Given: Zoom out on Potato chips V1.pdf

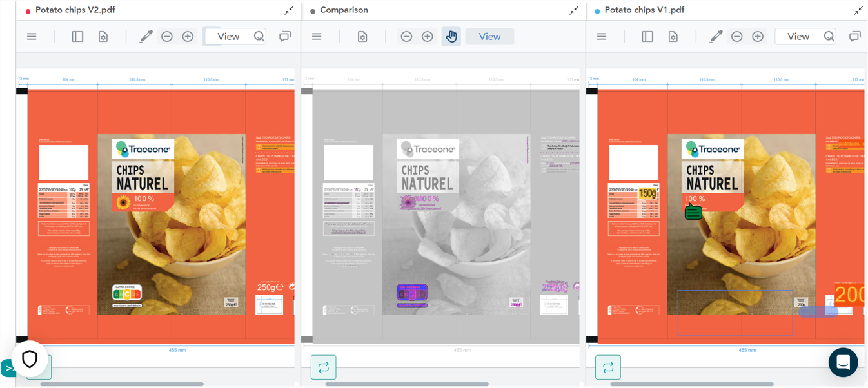Looking at the screenshot, I should coord(737,37).
